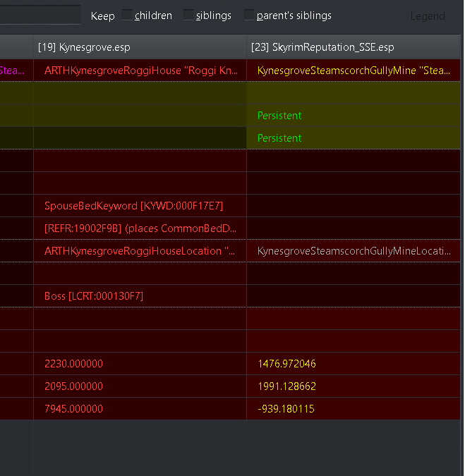
Task: Select the value 2095.000000
Action: pos(140,386)
